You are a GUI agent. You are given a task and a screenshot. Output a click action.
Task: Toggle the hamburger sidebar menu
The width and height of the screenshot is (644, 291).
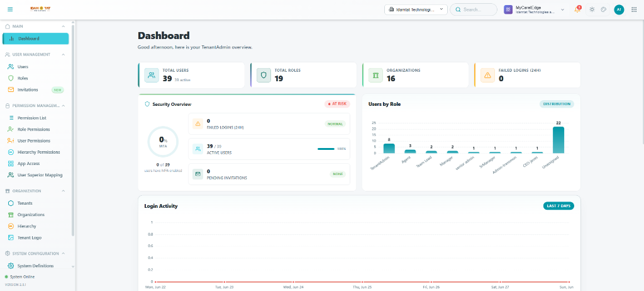[x=10, y=9]
